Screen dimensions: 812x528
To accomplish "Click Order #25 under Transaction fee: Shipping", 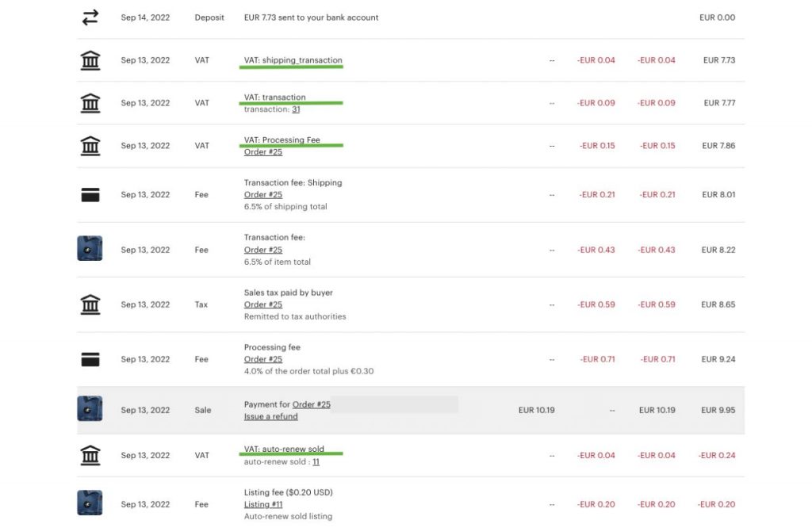I will (262, 194).
